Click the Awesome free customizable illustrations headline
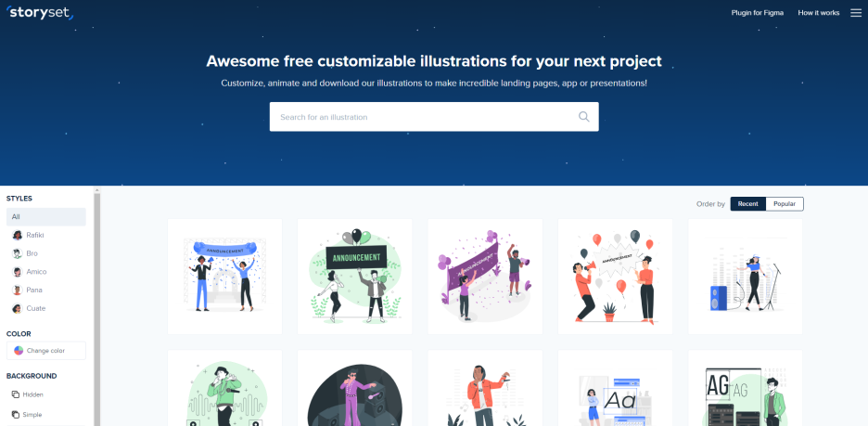The height and width of the screenshot is (426, 868). click(434, 61)
